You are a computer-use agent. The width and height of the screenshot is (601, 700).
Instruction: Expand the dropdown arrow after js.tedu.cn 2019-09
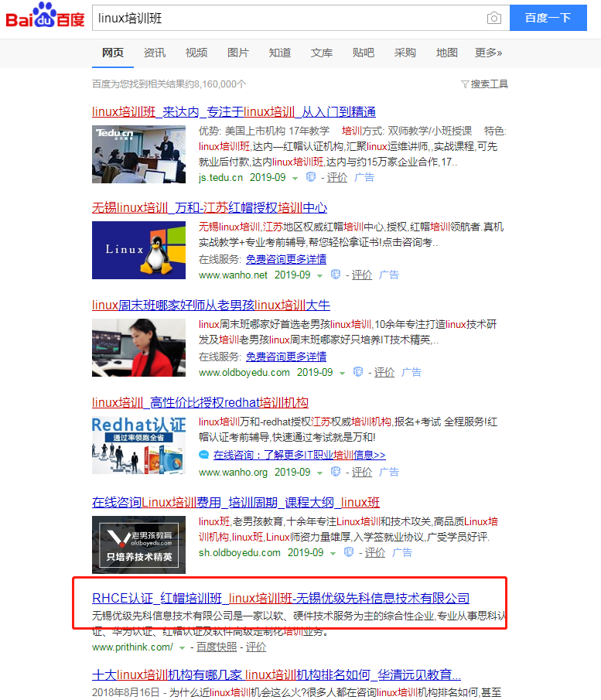coord(295,178)
